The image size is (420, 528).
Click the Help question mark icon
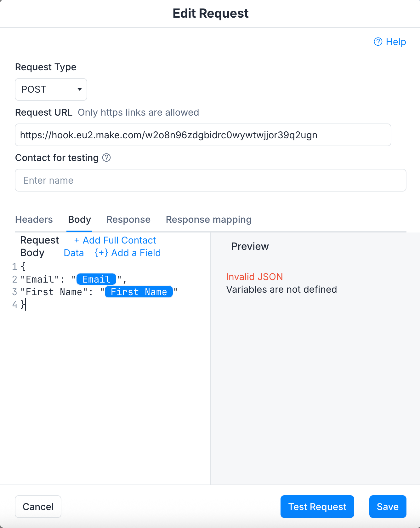pos(378,42)
